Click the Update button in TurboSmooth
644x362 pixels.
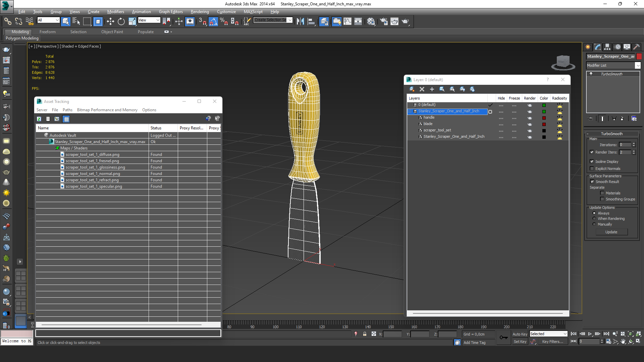pyautogui.click(x=611, y=232)
